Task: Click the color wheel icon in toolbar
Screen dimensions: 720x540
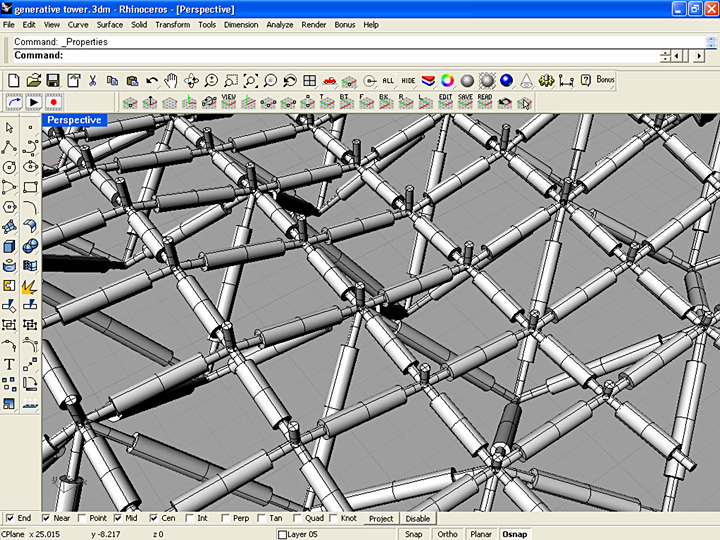Action: (447, 80)
